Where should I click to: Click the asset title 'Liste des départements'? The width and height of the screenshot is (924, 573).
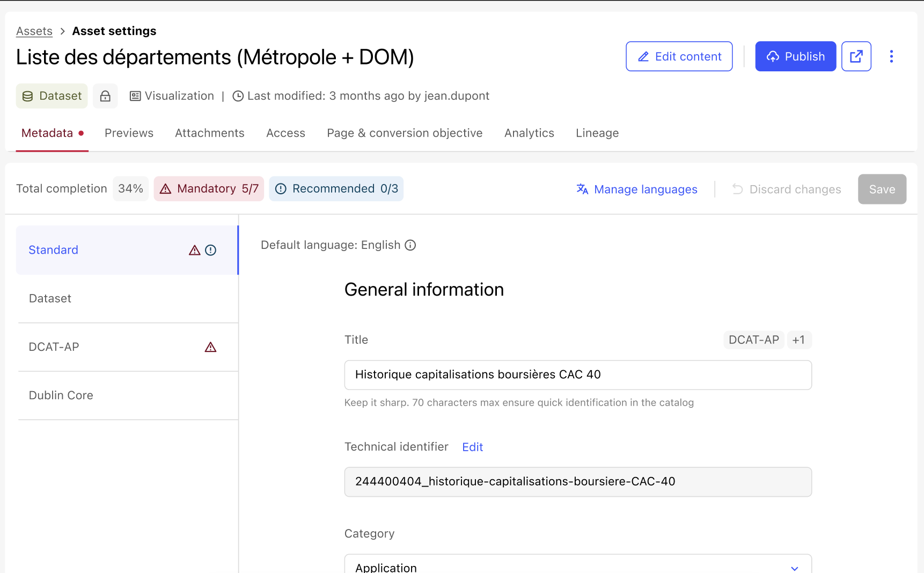pyautogui.click(x=215, y=57)
